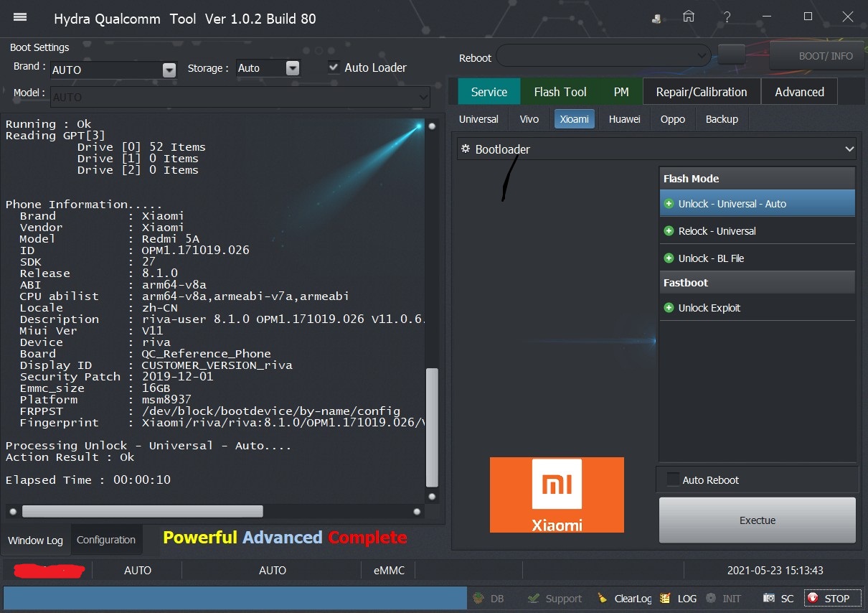Select the Xiaomi sub-tab
Screen dimensions: 868x613
point(575,119)
